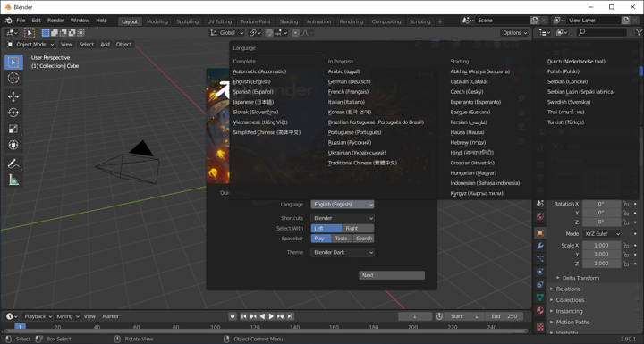The height and width of the screenshot is (344, 644).
Task: Open the File menu
Action: (x=21, y=21)
